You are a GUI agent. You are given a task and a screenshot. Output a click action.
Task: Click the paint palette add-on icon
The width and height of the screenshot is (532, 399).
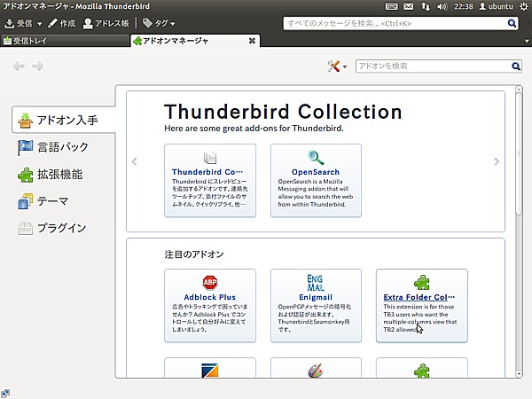(316, 371)
